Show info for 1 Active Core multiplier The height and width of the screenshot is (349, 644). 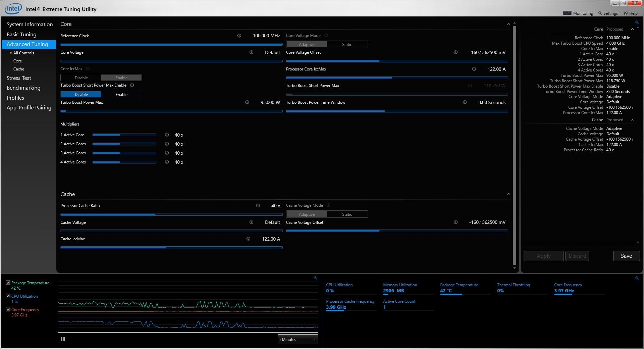click(167, 135)
